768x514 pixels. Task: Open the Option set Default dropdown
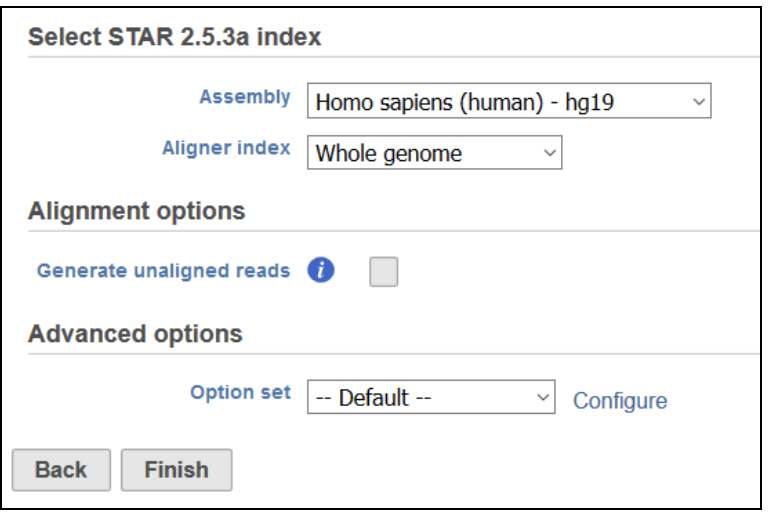click(x=431, y=397)
